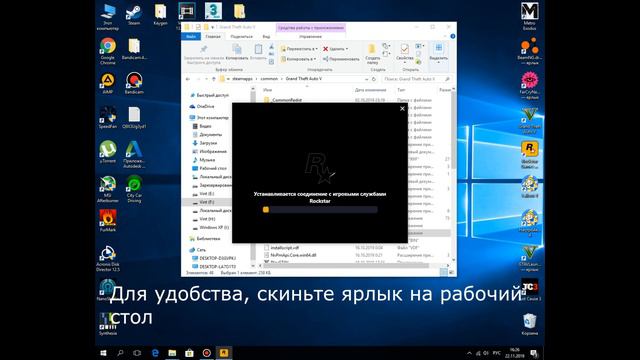
Task: Pin to Quick Access ribbon button
Action: (x=203, y=54)
